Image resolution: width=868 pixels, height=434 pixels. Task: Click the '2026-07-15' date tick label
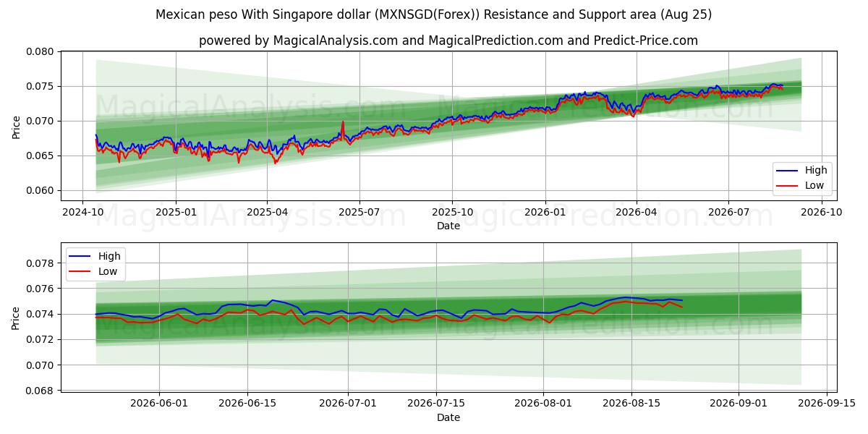click(436, 404)
